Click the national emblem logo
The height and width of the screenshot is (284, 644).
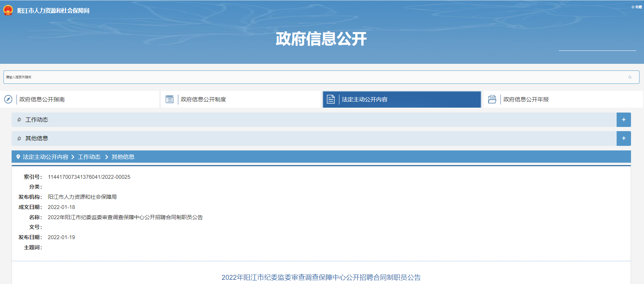coord(8,10)
